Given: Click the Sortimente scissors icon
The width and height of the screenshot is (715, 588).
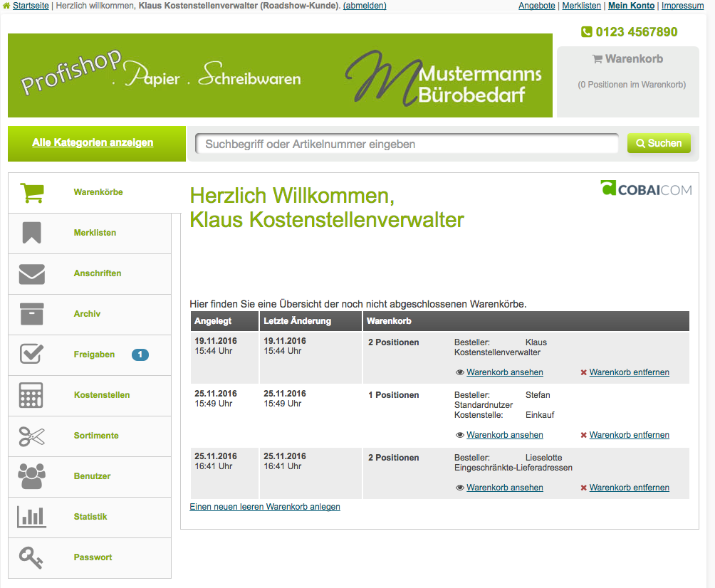Looking at the screenshot, I should pos(31,436).
